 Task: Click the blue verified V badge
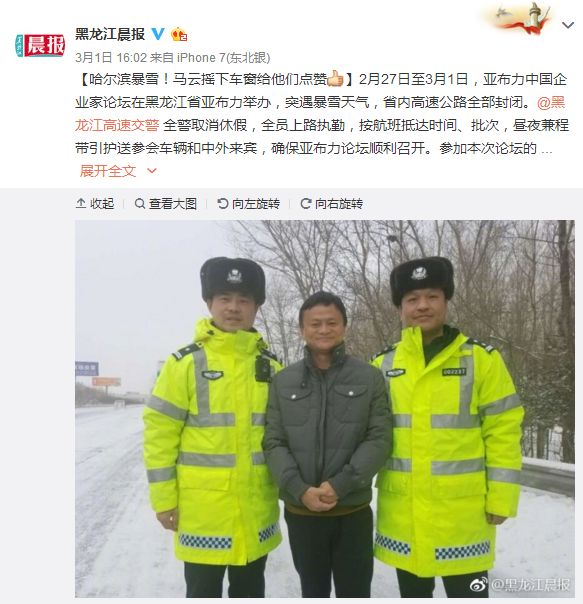(x=158, y=34)
